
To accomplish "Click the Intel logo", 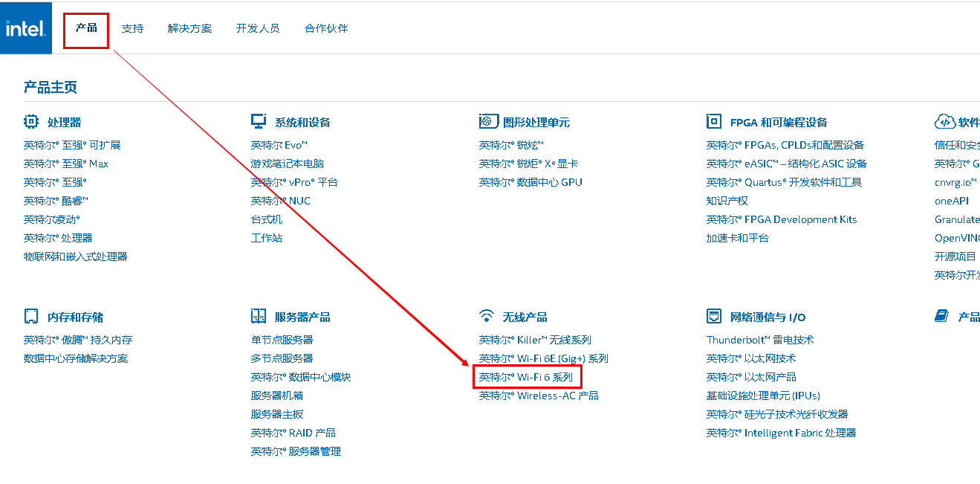I will pyautogui.click(x=26, y=28).
